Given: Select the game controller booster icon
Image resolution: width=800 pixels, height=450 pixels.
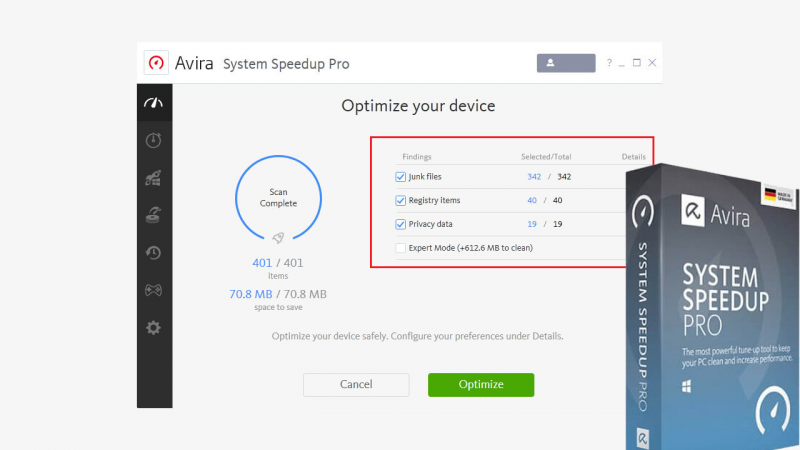Looking at the screenshot, I should click(x=154, y=290).
